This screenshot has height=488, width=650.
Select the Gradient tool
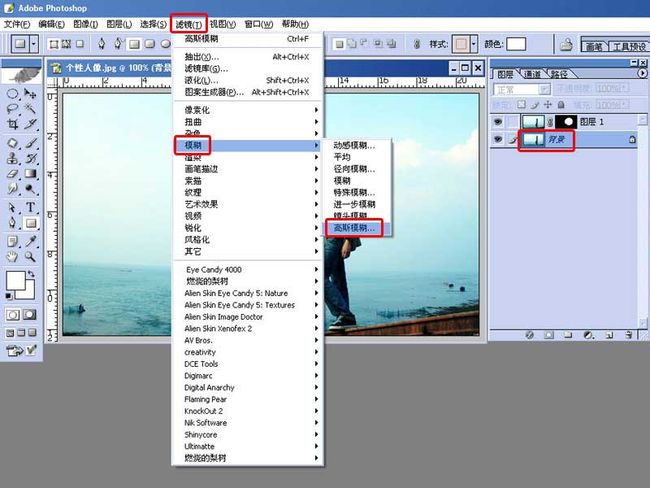30,174
